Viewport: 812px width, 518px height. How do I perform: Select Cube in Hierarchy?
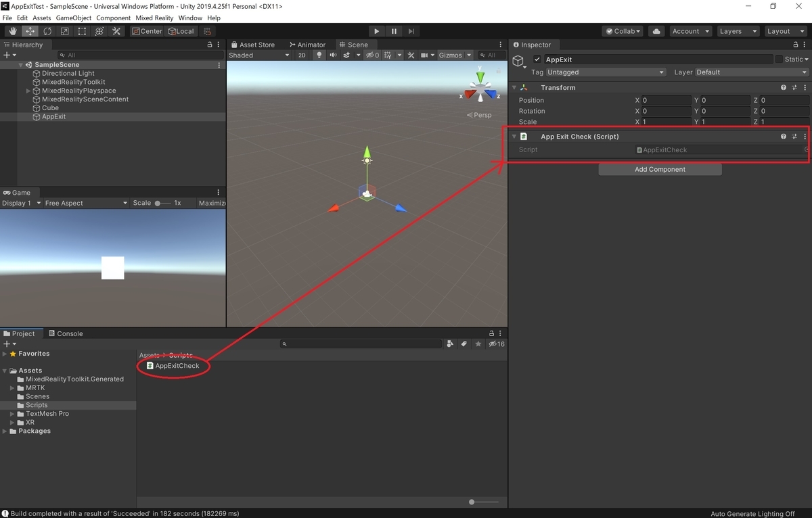pyautogui.click(x=50, y=108)
